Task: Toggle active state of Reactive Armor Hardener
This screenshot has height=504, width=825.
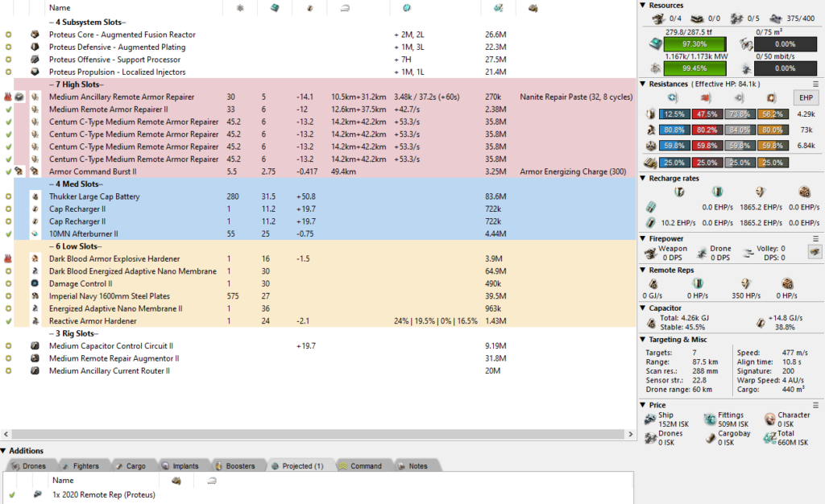Action: (9, 320)
